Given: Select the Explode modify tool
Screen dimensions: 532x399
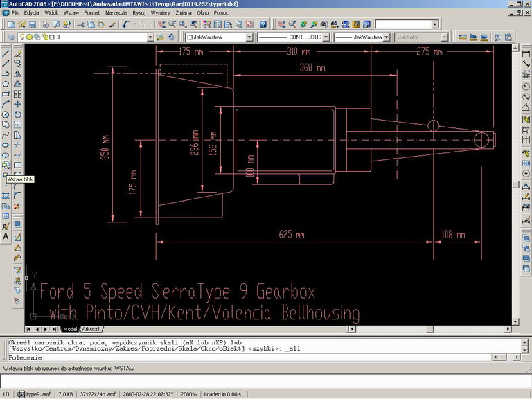Looking at the screenshot, I should tap(17, 206).
